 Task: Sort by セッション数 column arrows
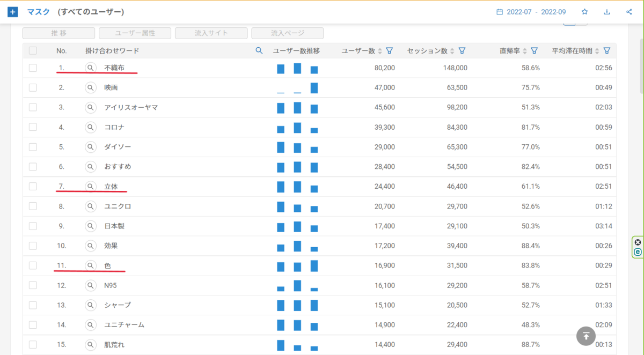click(x=452, y=51)
